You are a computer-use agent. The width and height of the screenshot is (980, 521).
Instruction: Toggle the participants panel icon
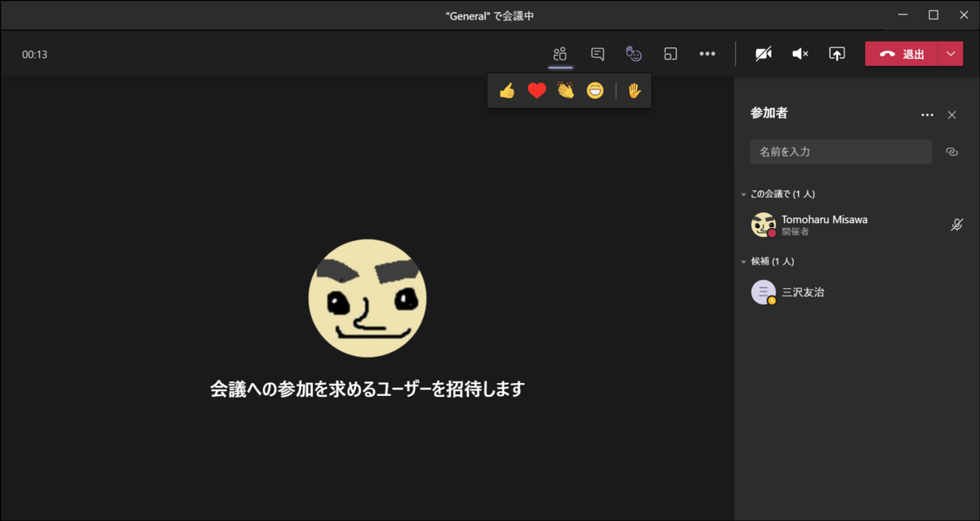click(x=560, y=54)
